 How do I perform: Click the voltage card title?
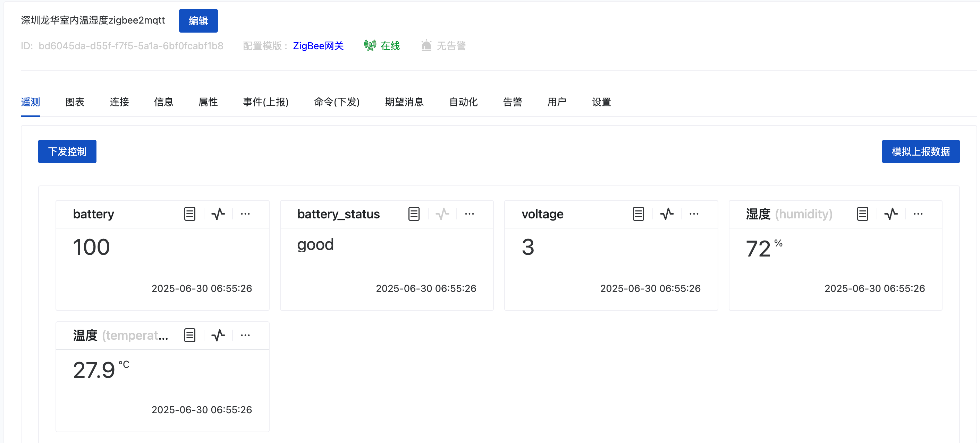click(542, 214)
